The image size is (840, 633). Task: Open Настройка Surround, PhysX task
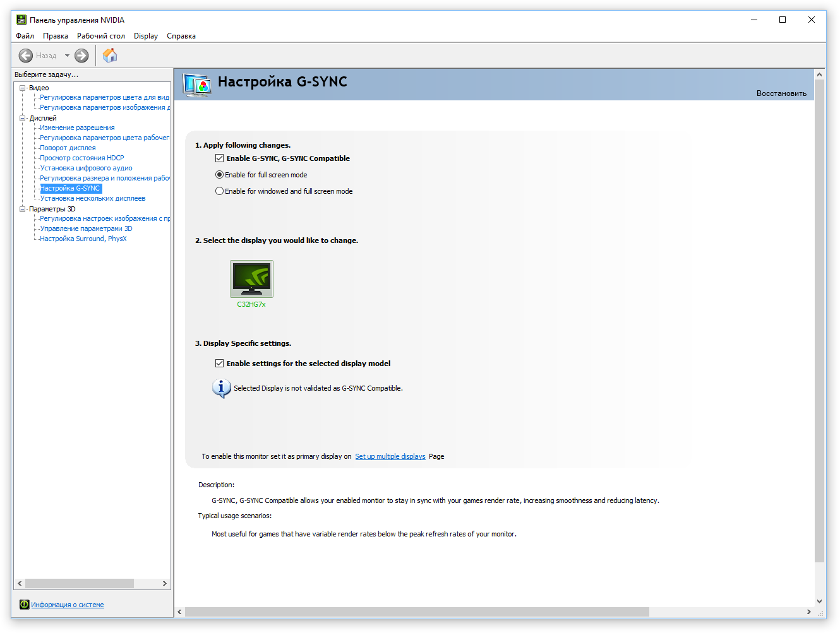83,239
